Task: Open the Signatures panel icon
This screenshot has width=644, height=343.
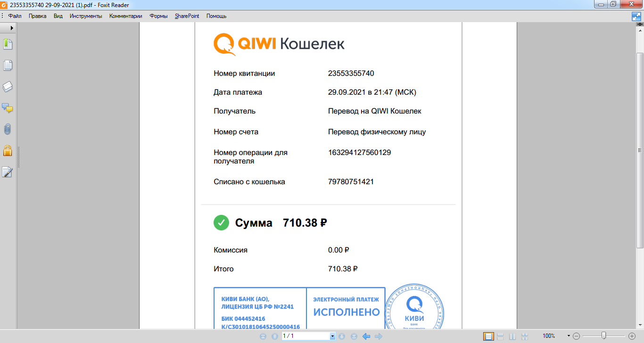Action: (8, 172)
